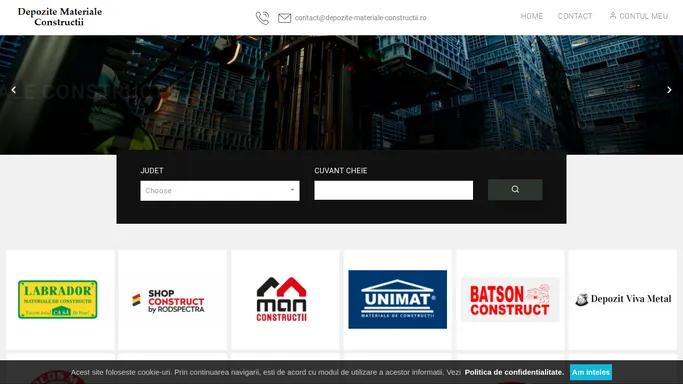Open the Depozit Viva Metal card
This screenshot has width=683, height=384.
[x=622, y=300]
